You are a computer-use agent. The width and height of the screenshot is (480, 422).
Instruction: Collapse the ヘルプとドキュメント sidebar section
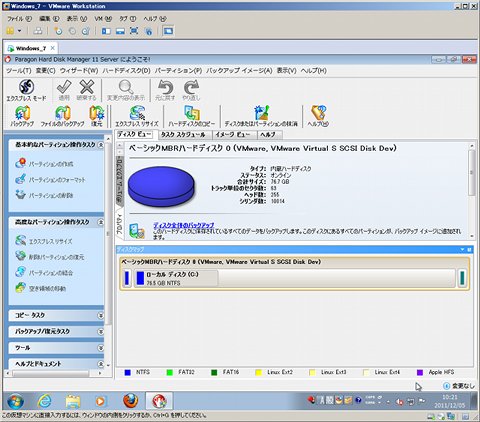click(100, 364)
